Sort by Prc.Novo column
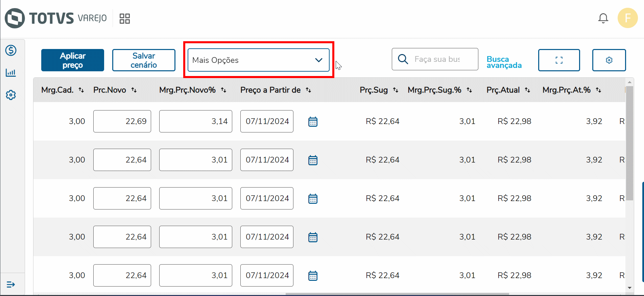This screenshot has width=644, height=296. 134,90
